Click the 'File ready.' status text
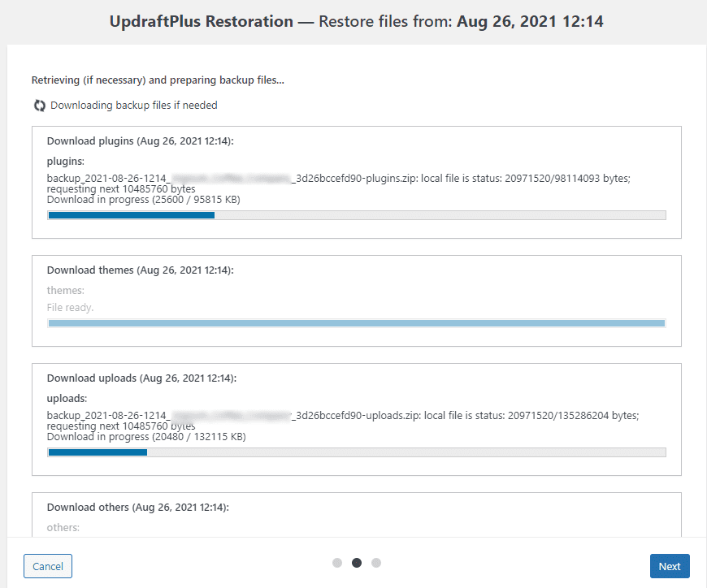707x588 pixels. tap(70, 307)
